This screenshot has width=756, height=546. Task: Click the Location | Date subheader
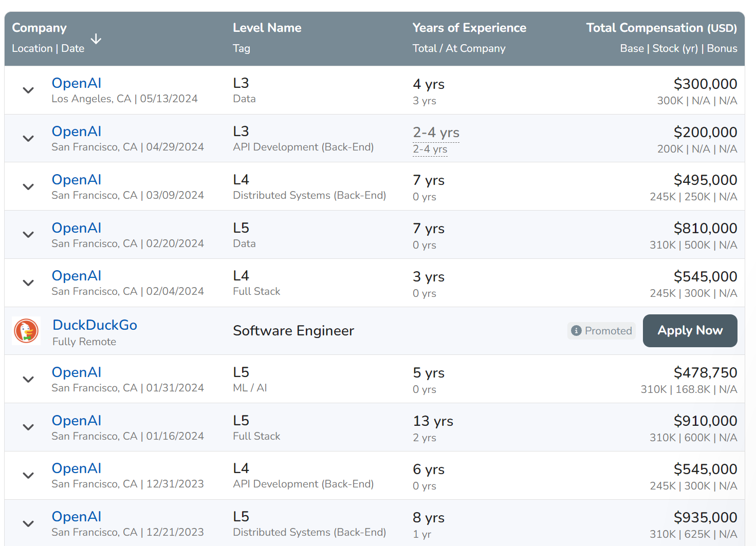point(48,48)
